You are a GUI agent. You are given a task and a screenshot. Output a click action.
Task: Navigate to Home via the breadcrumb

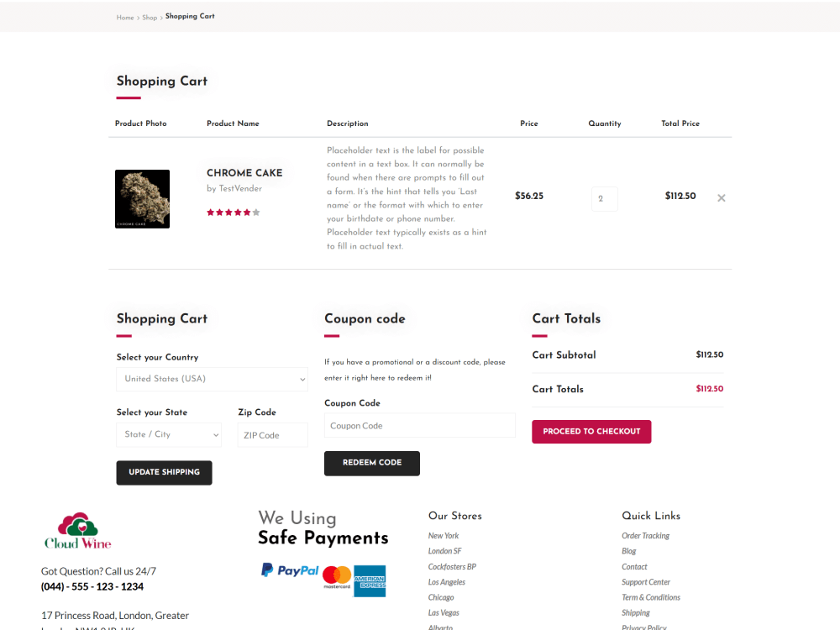click(x=124, y=17)
